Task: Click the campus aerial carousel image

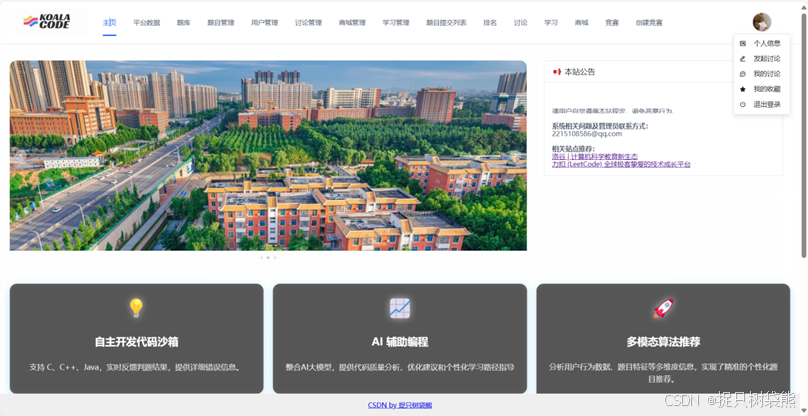Action: [x=268, y=156]
